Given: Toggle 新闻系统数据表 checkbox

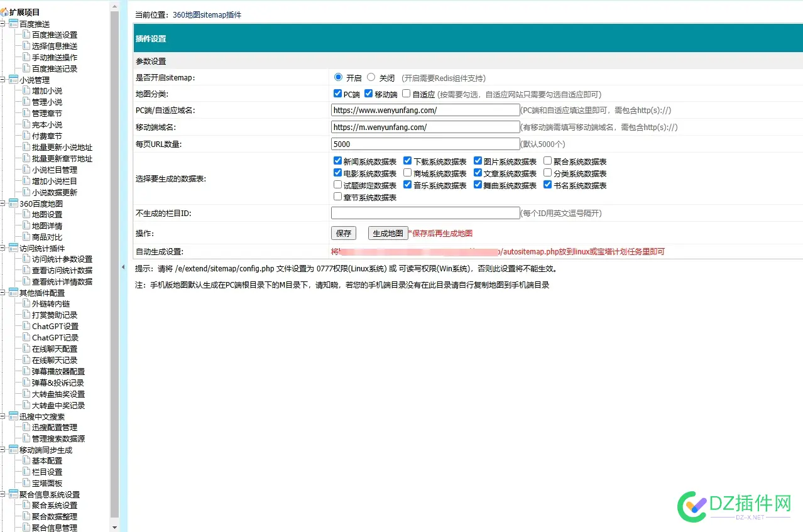Looking at the screenshot, I should pyautogui.click(x=338, y=161).
